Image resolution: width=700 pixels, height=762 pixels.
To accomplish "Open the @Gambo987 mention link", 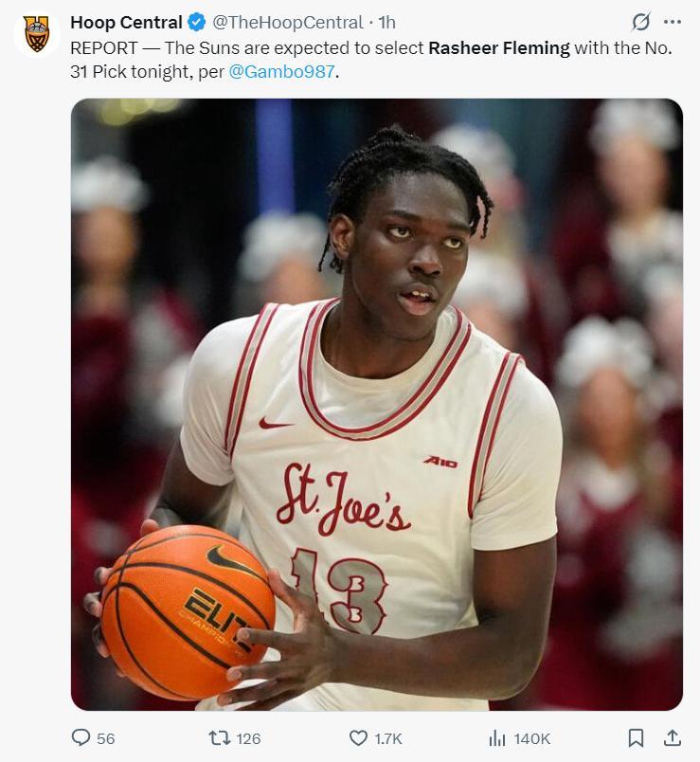I will [281, 71].
